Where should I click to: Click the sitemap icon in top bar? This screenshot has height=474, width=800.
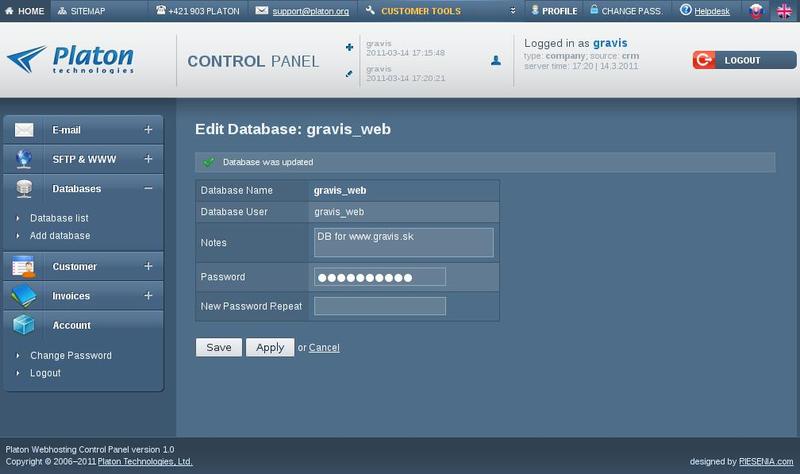62,11
